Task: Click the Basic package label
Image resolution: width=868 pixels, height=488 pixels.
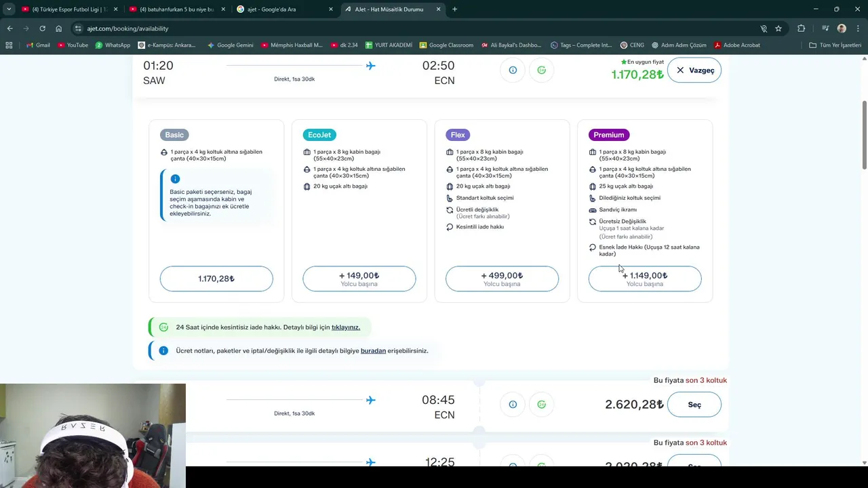Action: point(174,135)
